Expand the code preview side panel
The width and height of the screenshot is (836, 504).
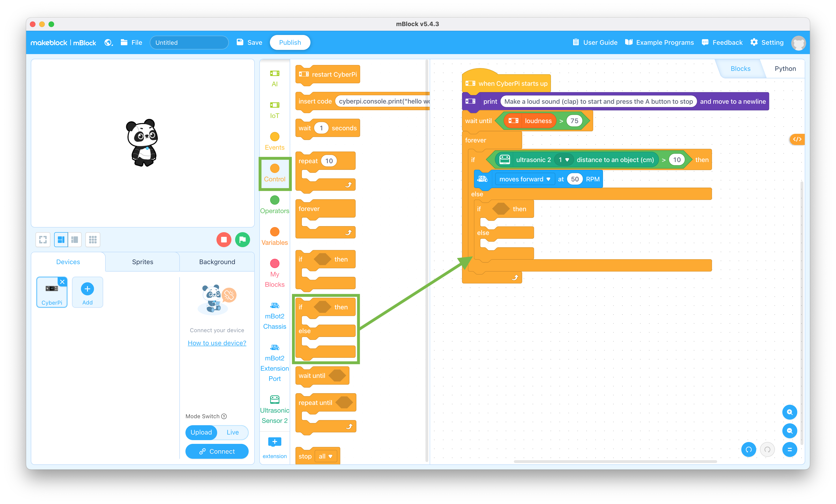(797, 139)
